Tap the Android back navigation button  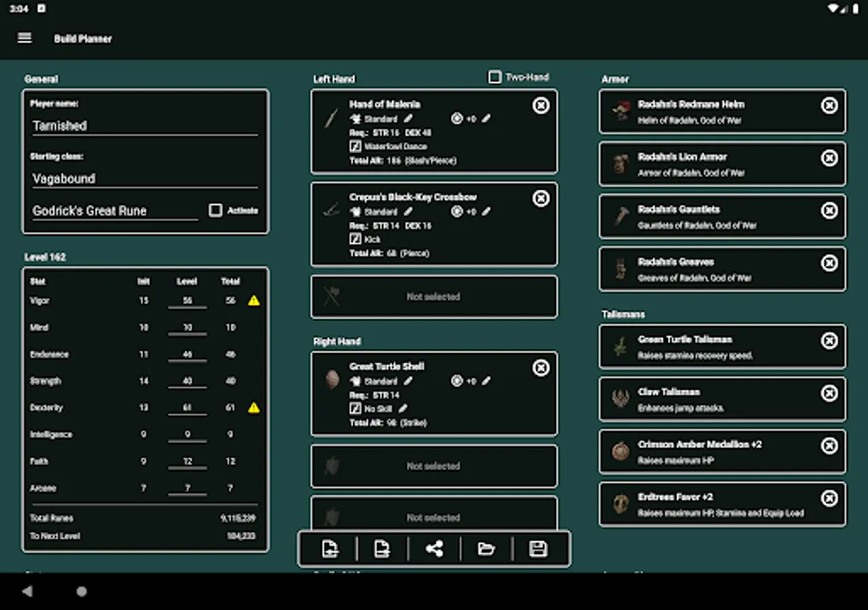(x=27, y=592)
